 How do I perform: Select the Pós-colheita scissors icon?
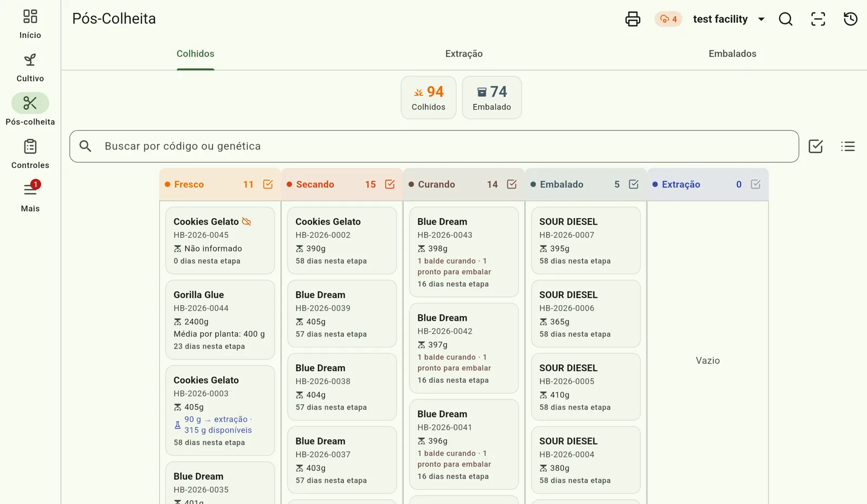point(30,103)
